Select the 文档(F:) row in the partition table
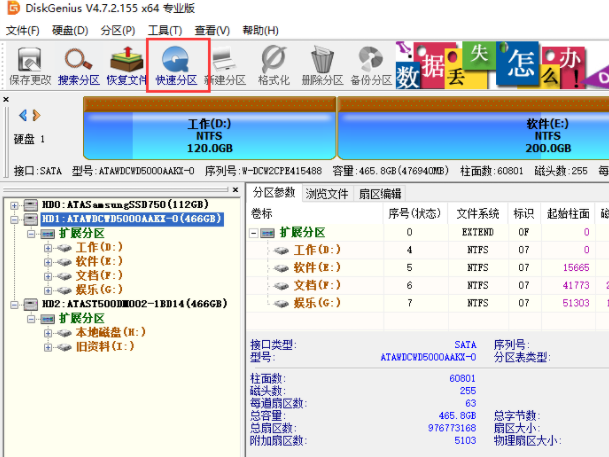 click(320, 285)
